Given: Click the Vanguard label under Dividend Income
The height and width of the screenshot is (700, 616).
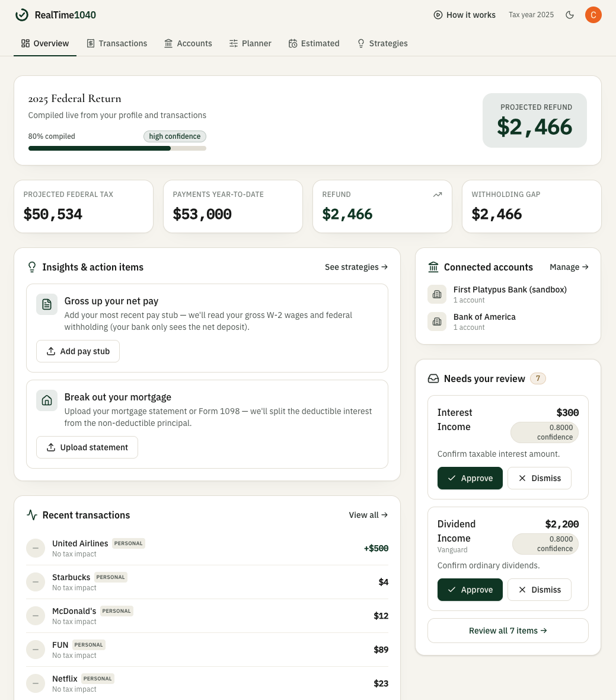Looking at the screenshot, I should coord(452,549).
